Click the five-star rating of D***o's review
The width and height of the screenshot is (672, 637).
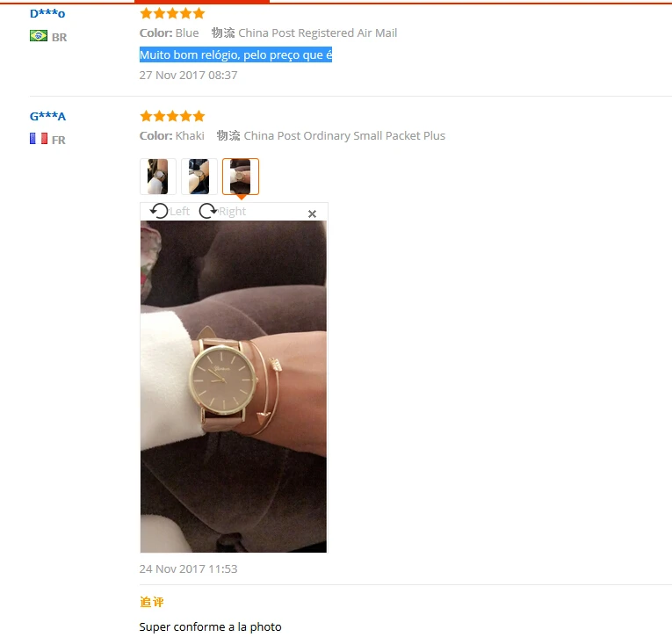(173, 13)
